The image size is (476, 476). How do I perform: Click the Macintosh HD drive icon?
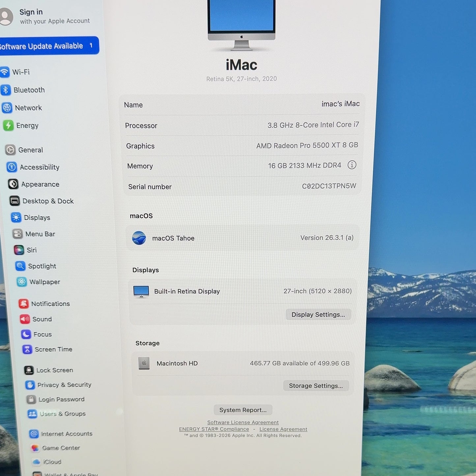[x=144, y=363]
